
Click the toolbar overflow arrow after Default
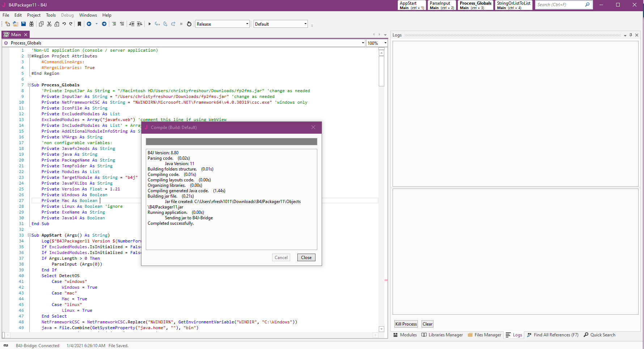click(312, 25)
